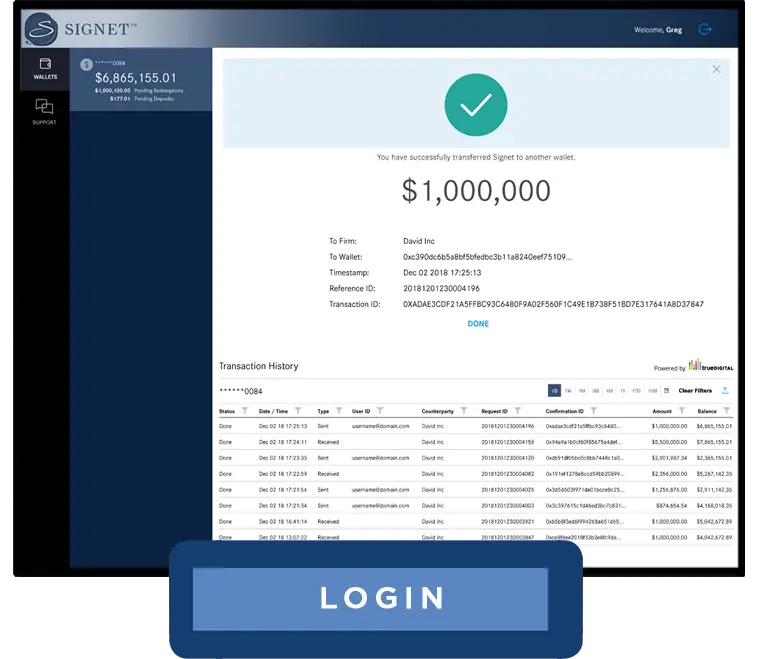The width and height of the screenshot is (758, 659).
Task: Click the David Inc firm name in details
Action: coord(419,241)
